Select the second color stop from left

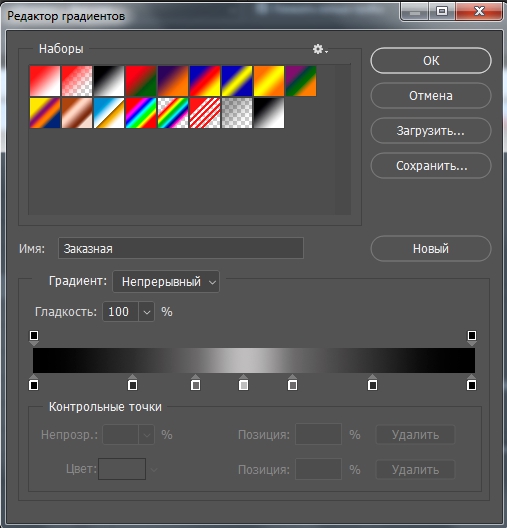pyautogui.click(x=133, y=383)
